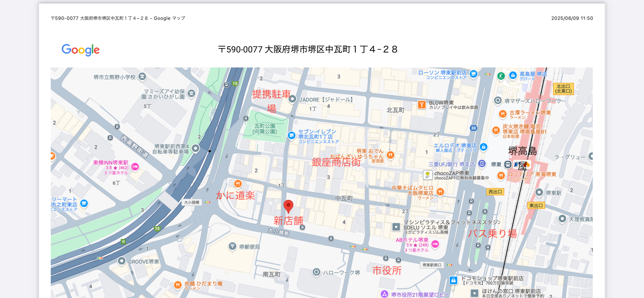Click the Google logo

click(x=80, y=50)
